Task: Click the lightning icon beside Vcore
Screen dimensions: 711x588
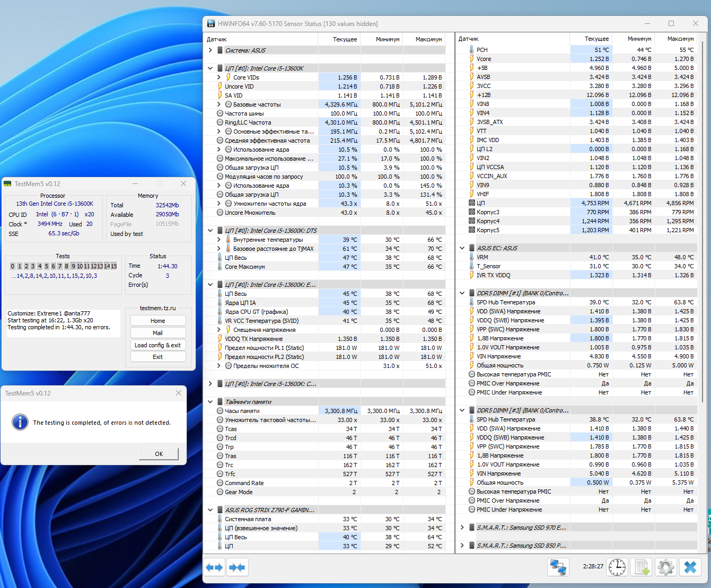Action: point(472,59)
